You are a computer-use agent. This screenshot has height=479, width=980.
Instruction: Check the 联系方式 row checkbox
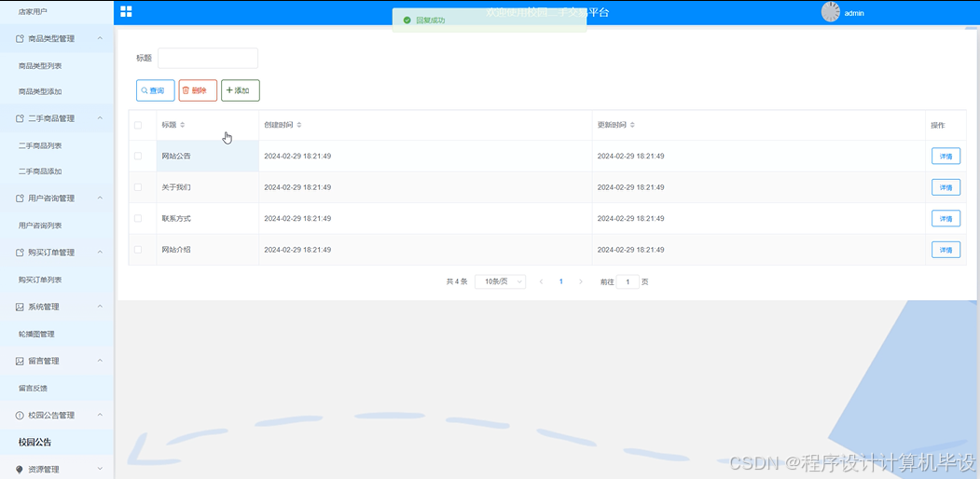pyautogui.click(x=138, y=219)
